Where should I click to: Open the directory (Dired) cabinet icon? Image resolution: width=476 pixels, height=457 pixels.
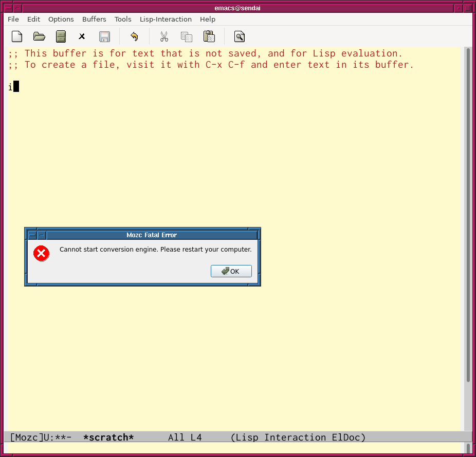[x=61, y=36]
